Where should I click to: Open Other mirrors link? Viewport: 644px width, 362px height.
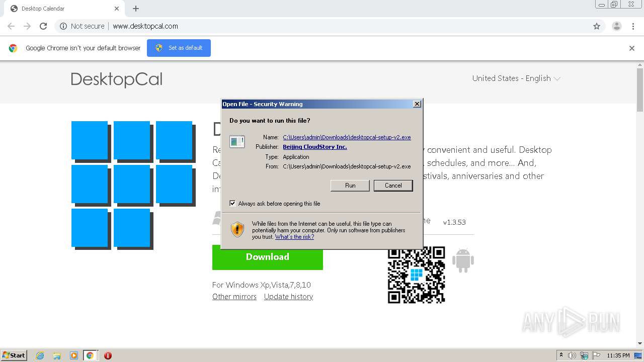[x=234, y=297]
